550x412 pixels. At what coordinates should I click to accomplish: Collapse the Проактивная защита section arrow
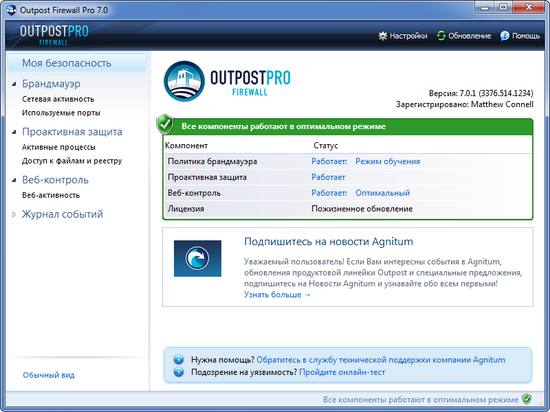(14, 132)
